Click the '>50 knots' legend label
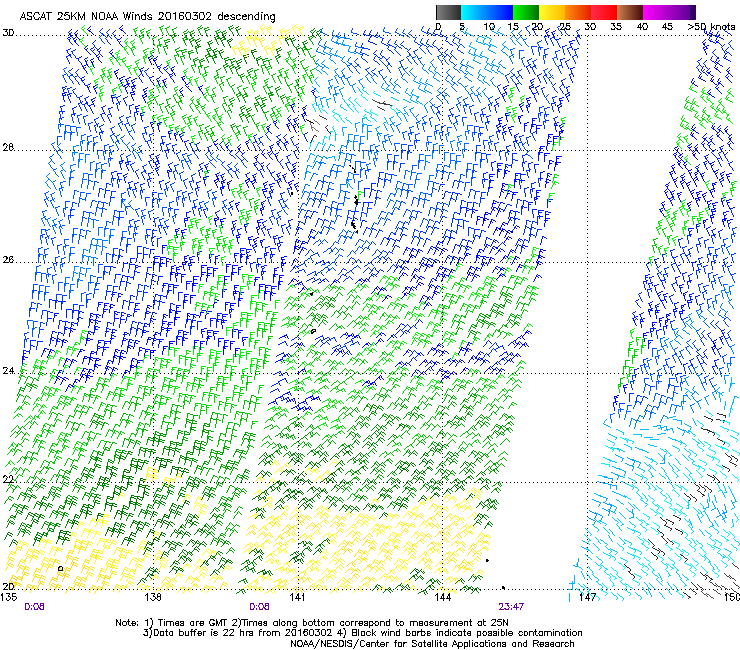 (712, 27)
